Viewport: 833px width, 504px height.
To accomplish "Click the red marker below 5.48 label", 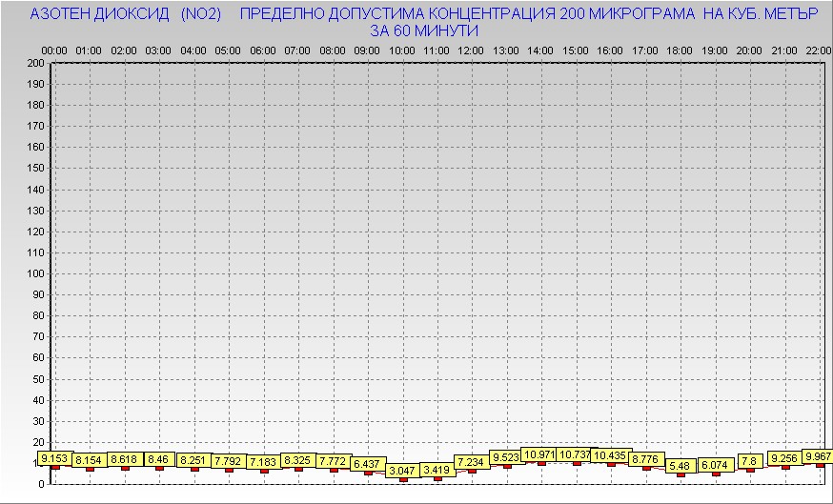I will click(x=681, y=474).
